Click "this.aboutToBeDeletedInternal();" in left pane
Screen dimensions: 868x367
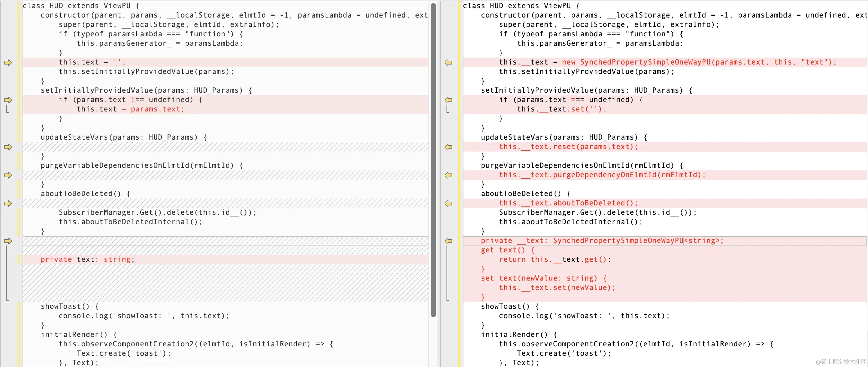[130, 222]
